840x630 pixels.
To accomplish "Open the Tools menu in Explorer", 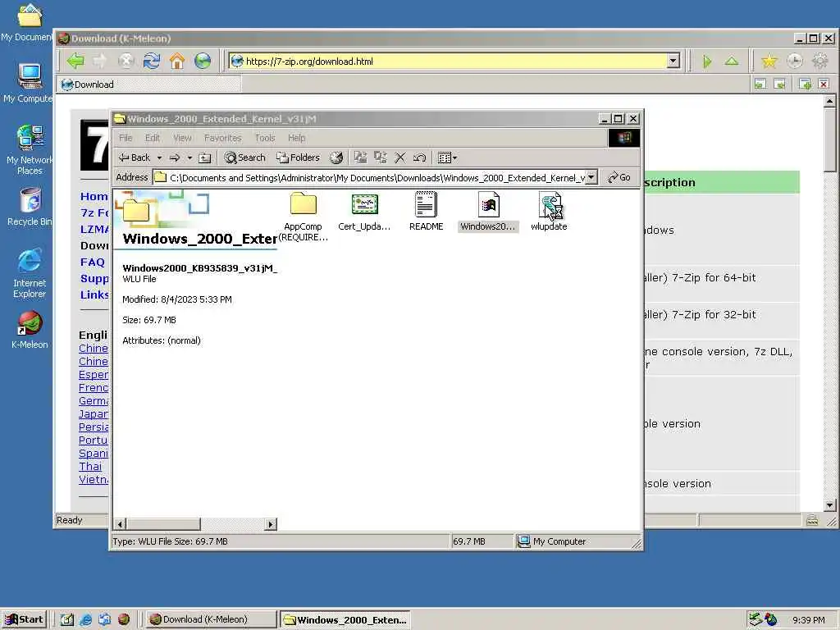I will (265, 138).
